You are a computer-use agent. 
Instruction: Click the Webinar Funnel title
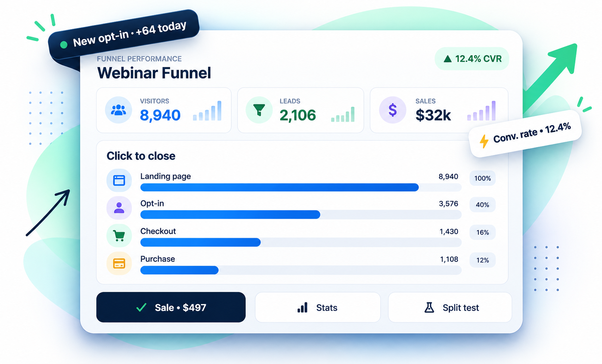point(154,73)
